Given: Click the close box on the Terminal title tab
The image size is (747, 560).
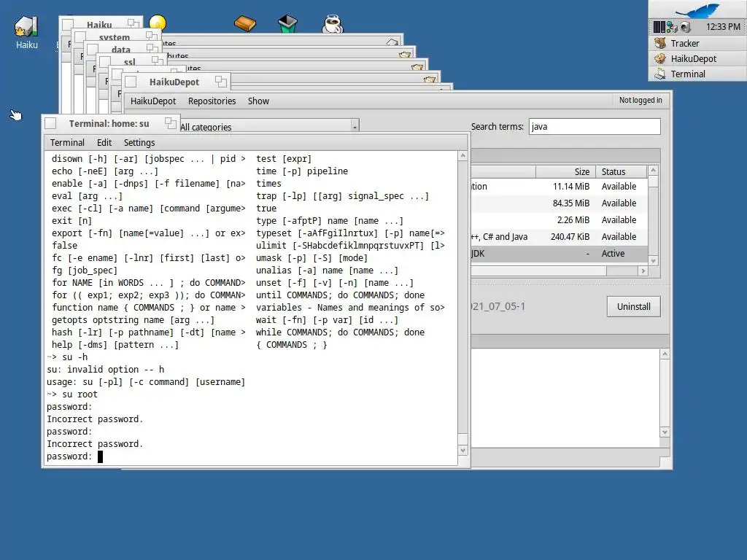Looking at the screenshot, I should coord(50,123).
